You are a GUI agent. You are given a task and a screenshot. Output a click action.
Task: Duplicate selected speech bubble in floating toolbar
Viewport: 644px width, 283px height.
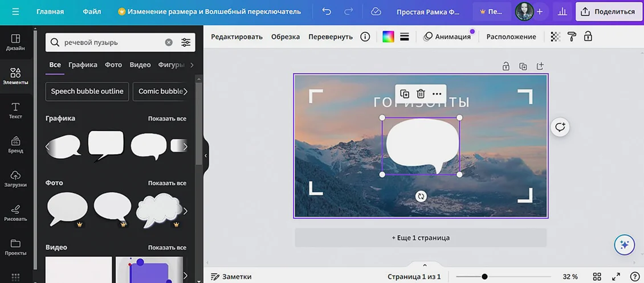click(405, 94)
